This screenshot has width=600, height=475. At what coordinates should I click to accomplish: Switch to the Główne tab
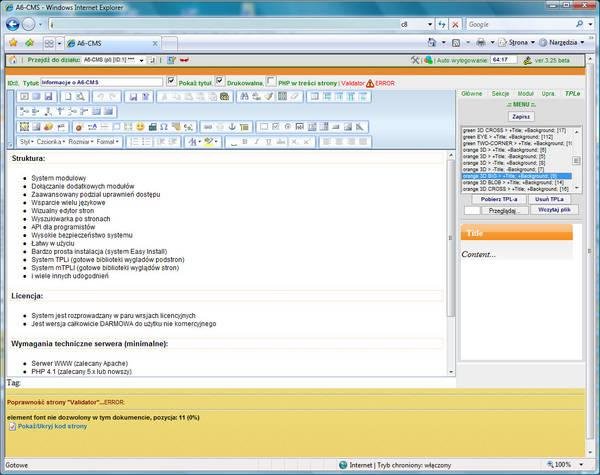471,94
